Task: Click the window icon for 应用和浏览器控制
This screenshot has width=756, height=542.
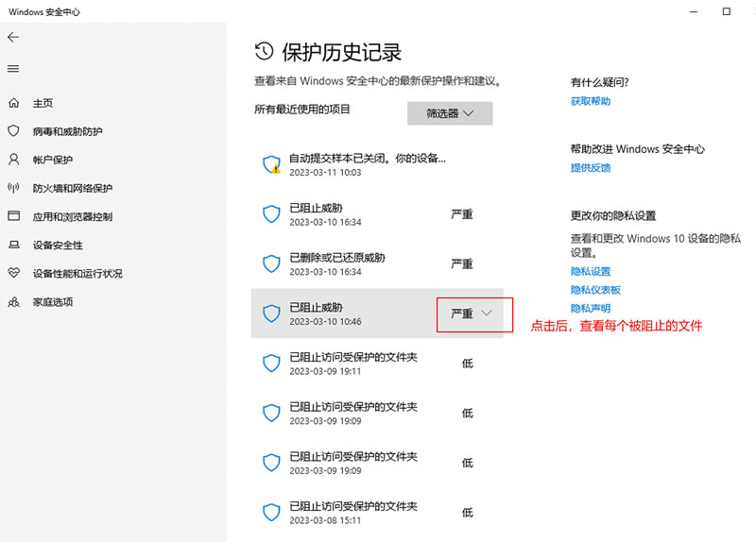Action: (x=14, y=215)
